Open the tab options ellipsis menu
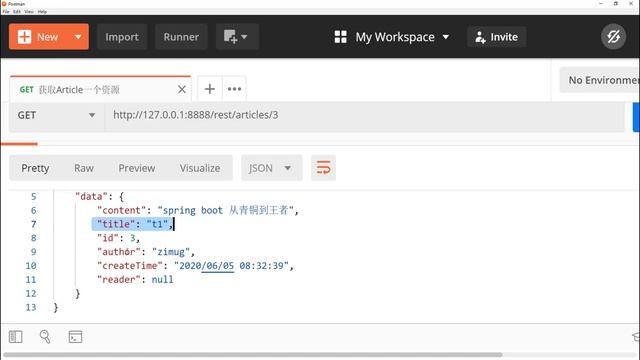This screenshot has height=360, width=640. (x=234, y=89)
